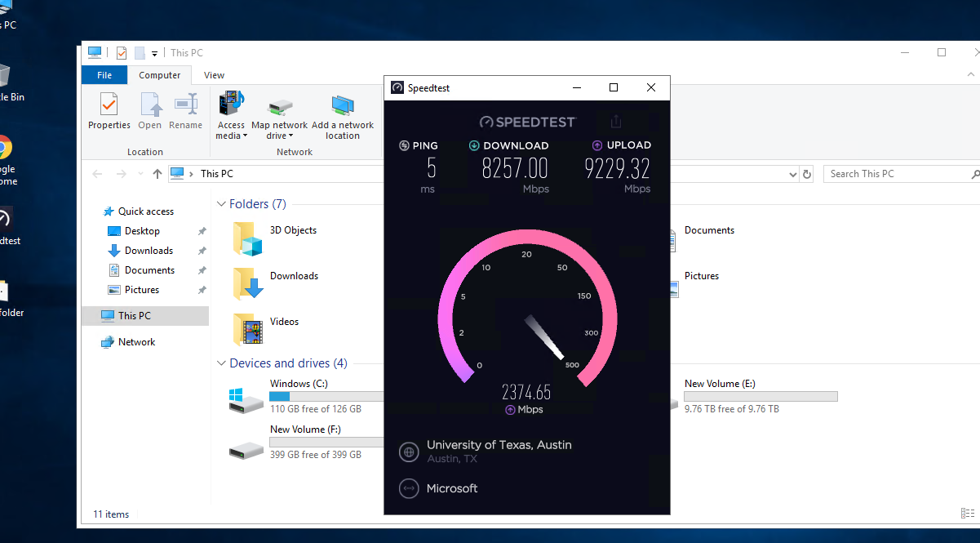Select the Windows (C:) drive

(306, 396)
